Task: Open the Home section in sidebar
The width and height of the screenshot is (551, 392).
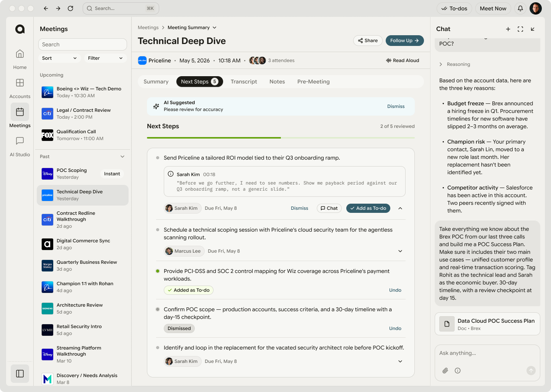Action: click(20, 59)
